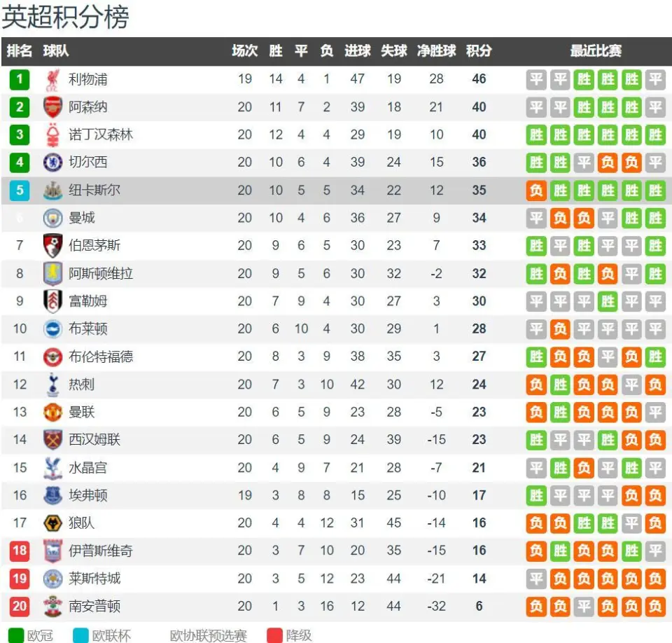The image size is (672, 643).
Task: Click green rank 1 badge
Action: coord(20,79)
